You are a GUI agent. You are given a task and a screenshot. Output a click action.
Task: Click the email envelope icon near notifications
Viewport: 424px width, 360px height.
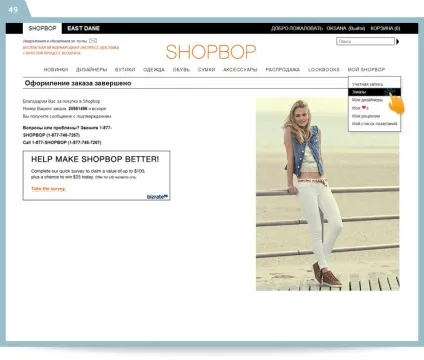(x=93, y=41)
